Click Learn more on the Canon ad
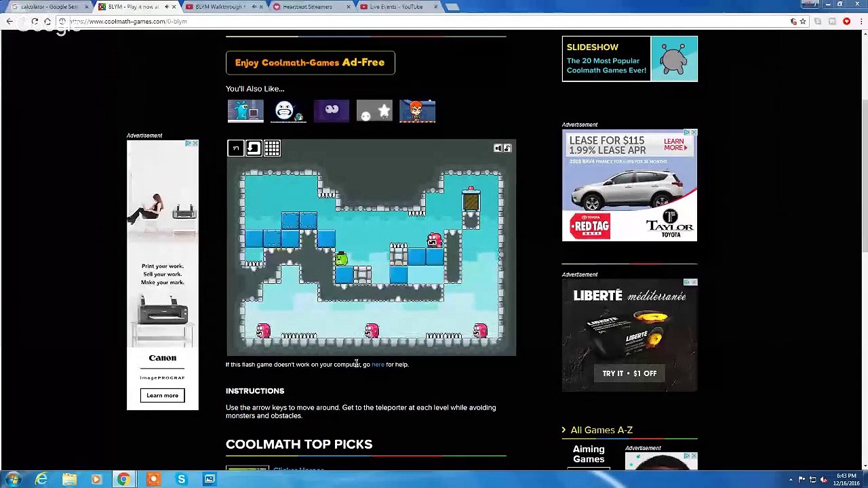Viewport: 868px width, 488px height. click(x=162, y=395)
